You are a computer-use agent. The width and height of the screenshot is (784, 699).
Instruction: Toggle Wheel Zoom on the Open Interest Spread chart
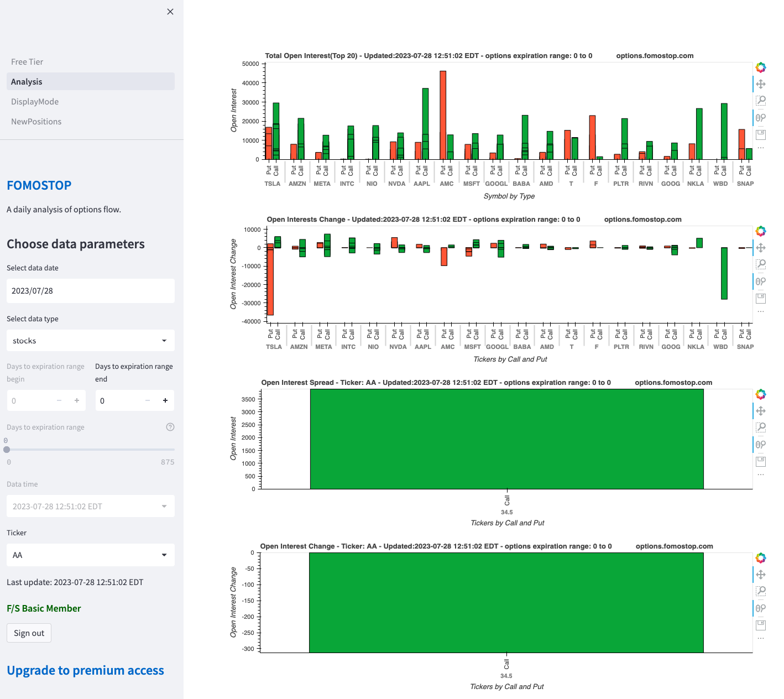pyautogui.click(x=761, y=444)
